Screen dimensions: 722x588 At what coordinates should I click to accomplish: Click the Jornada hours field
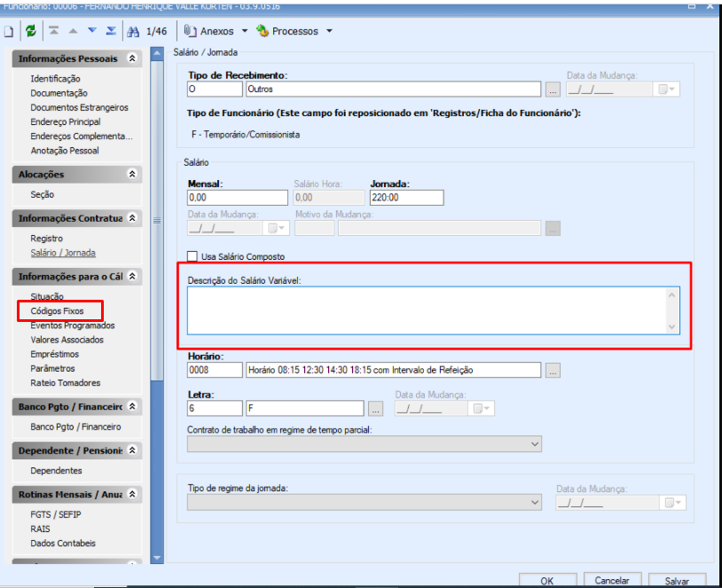pos(406,198)
